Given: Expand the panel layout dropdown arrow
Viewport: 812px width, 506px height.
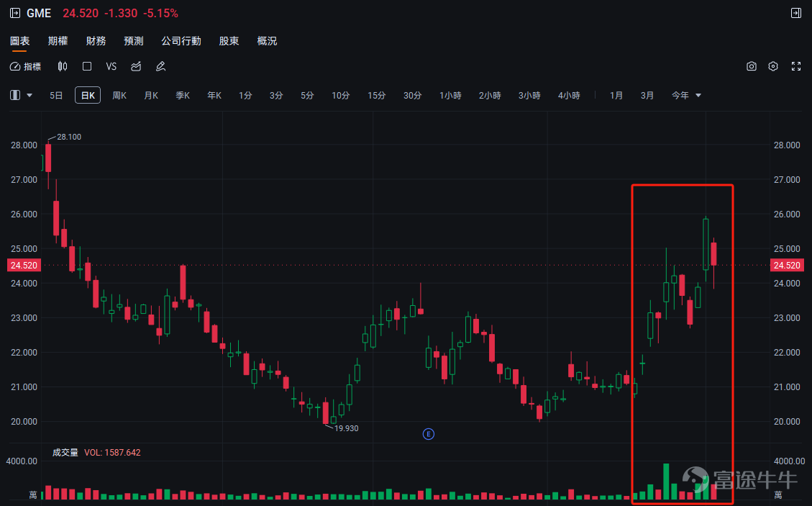Looking at the screenshot, I should (29, 96).
